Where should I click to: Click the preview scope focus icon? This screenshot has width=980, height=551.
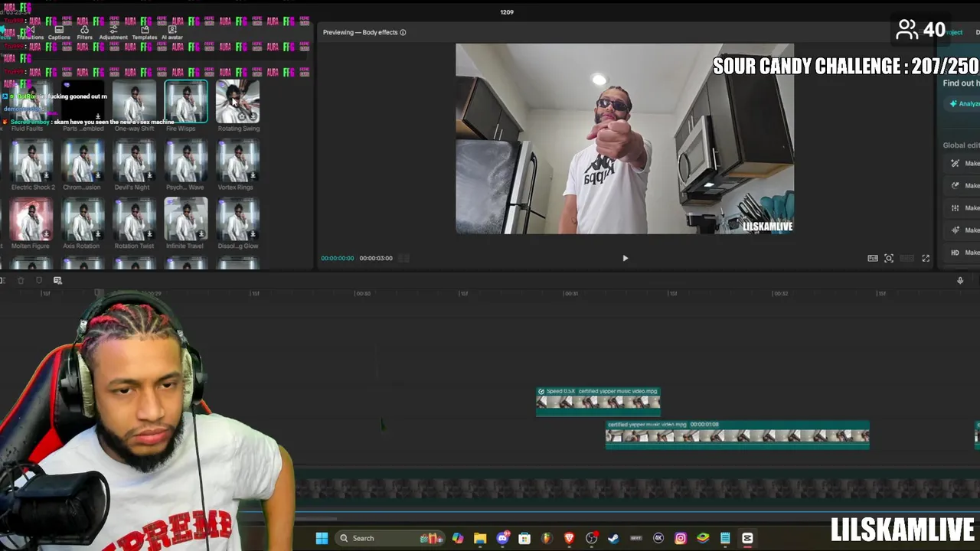889,259
